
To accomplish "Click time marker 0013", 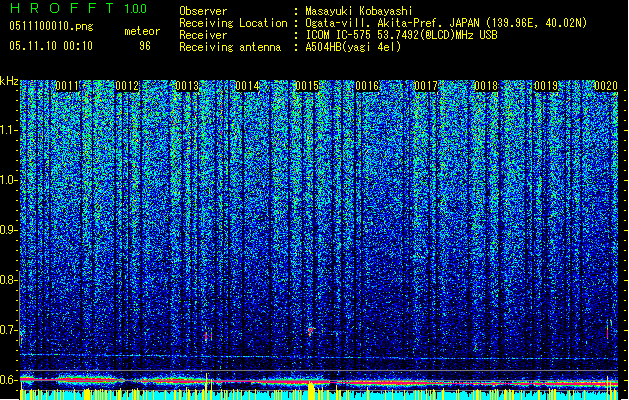I will click(x=187, y=86).
